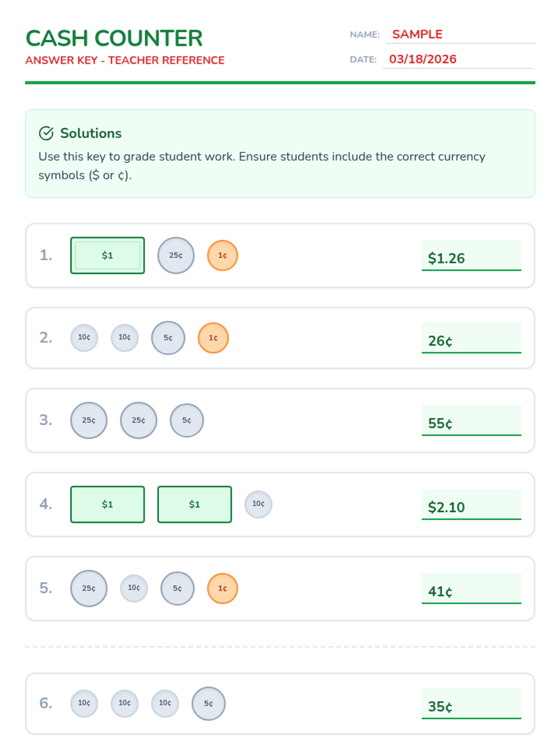Click the Name field containing SAMPLE

click(460, 35)
